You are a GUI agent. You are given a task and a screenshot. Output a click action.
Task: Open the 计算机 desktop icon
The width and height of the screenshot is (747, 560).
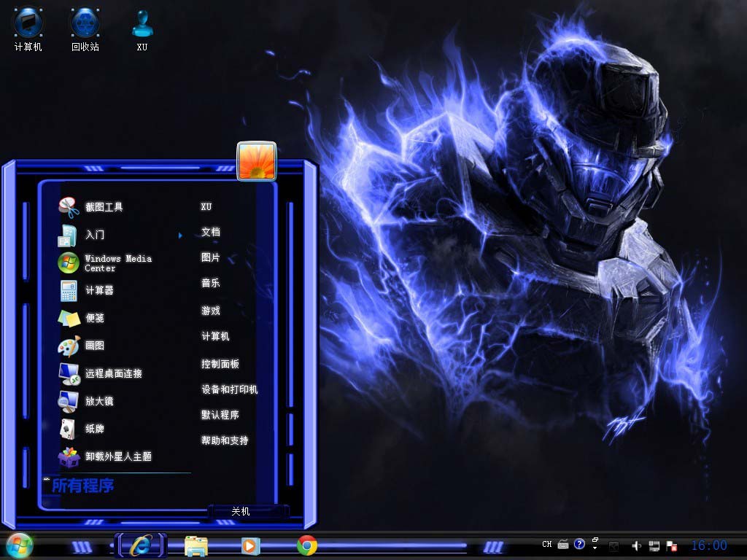(x=28, y=28)
